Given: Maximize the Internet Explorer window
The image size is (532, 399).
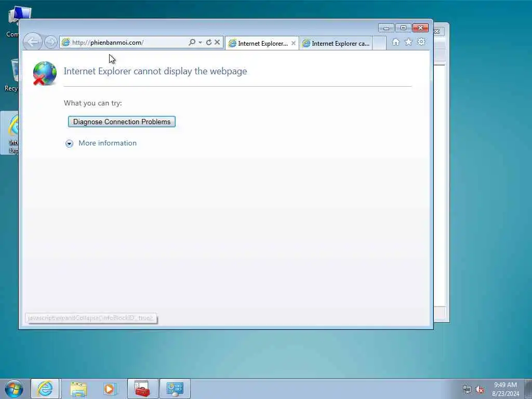Looking at the screenshot, I should coord(403,28).
